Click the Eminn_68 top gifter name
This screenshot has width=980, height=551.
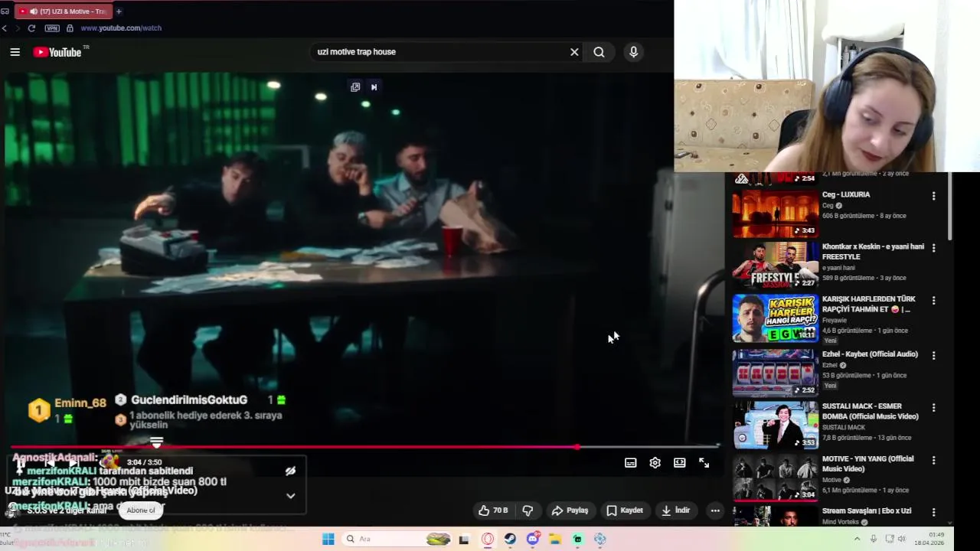80,403
